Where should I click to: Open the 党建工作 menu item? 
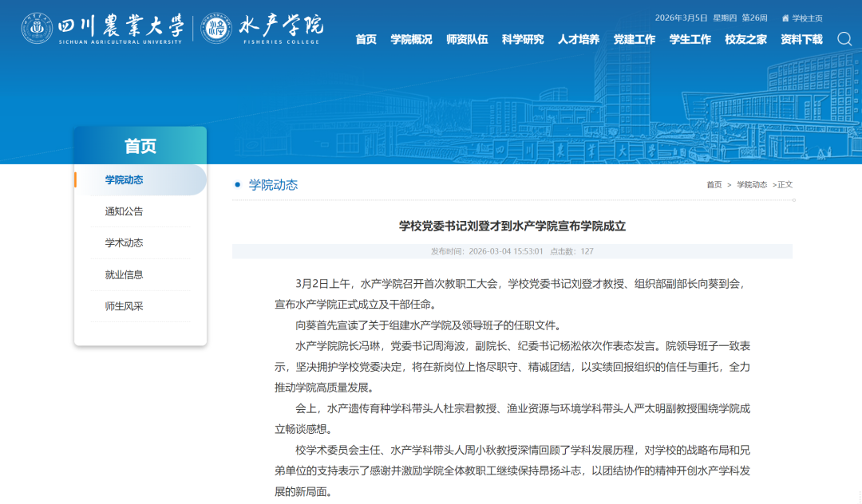(x=633, y=38)
